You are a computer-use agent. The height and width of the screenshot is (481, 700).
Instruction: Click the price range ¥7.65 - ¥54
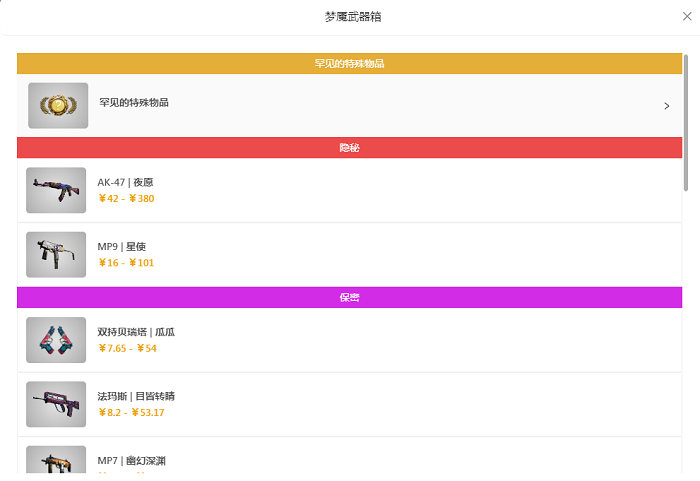(x=128, y=348)
